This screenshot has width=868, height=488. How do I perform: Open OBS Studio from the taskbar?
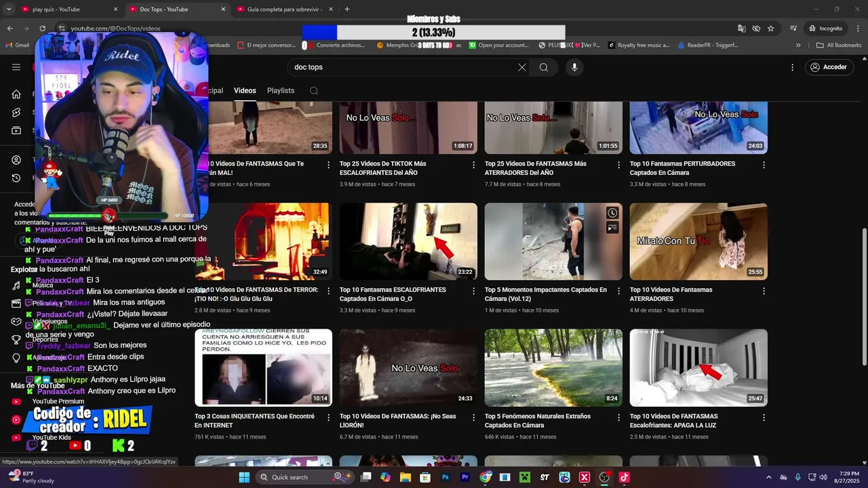604,477
